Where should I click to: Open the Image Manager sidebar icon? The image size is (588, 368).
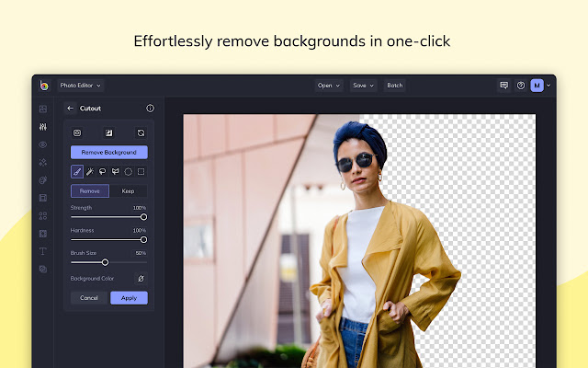[x=43, y=109]
